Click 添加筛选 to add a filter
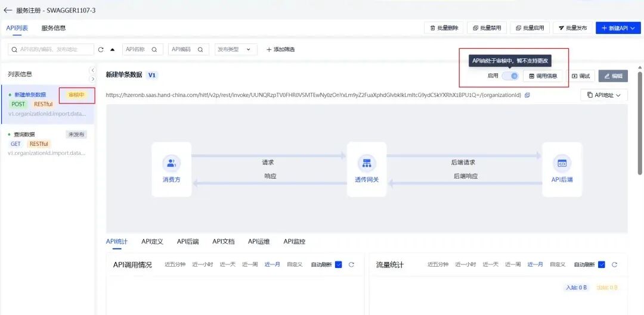644x315 pixels. pyautogui.click(x=280, y=49)
